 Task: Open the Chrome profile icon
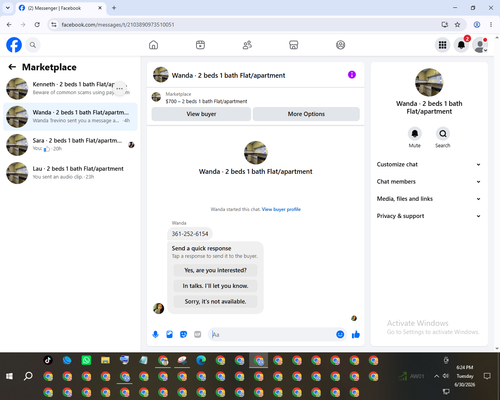(x=477, y=24)
